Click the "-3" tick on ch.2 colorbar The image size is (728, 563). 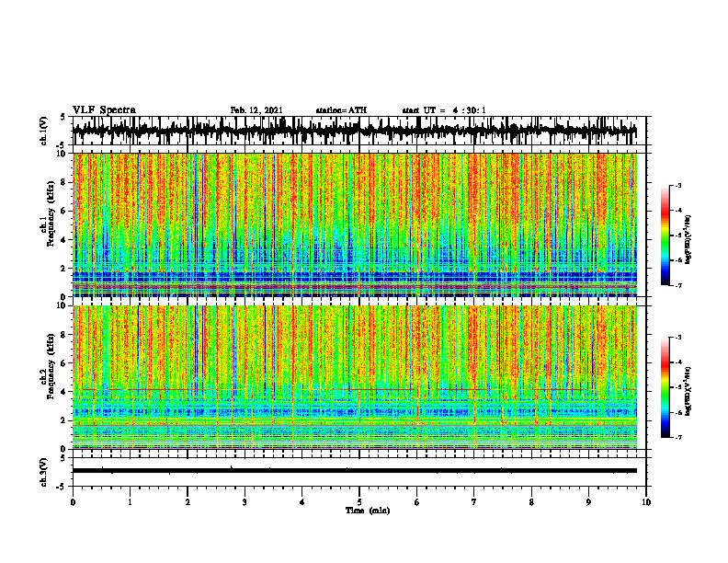point(678,338)
